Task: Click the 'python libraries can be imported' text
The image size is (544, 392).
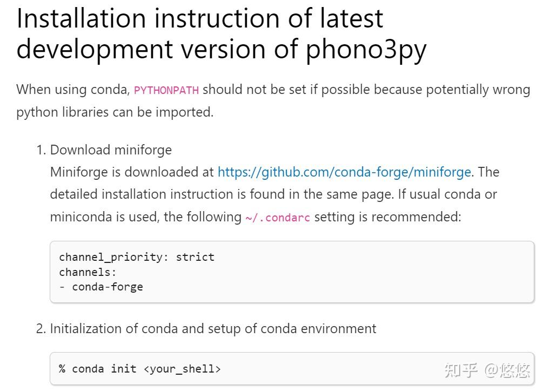Action: click(x=115, y=112)
